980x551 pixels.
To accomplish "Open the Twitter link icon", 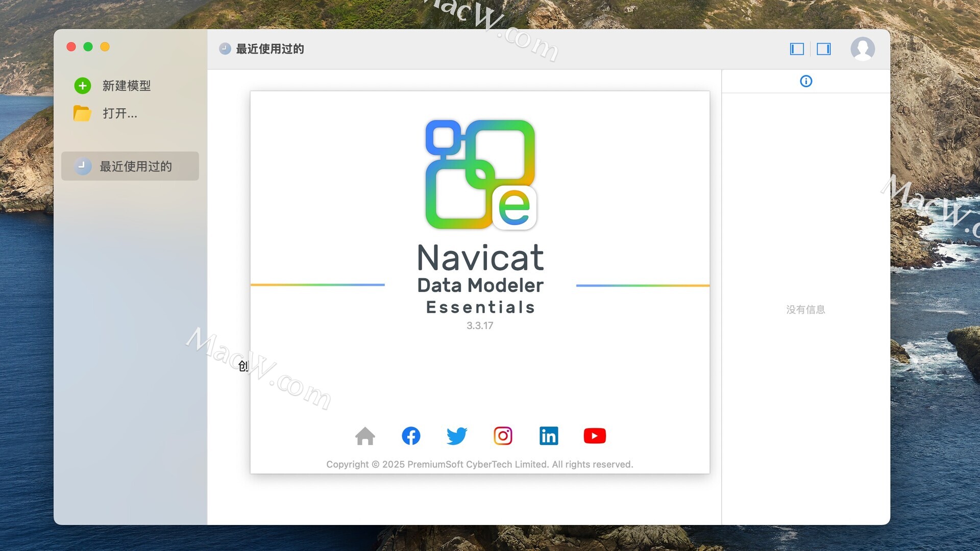I will pos(457,436).
